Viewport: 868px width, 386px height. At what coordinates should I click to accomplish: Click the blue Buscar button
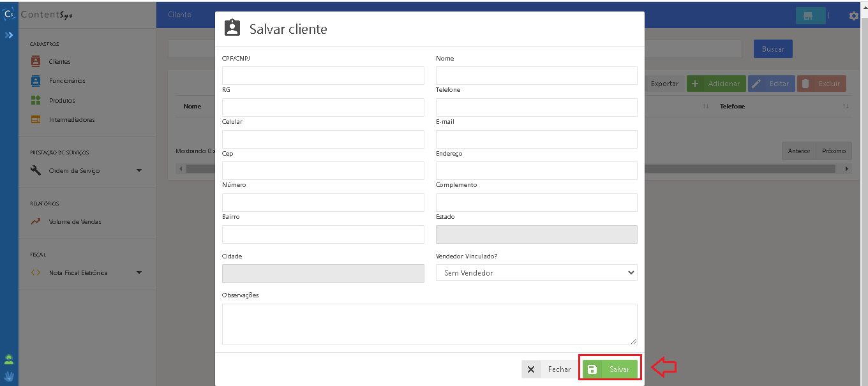pyautogui.click(x=773, y=49)
